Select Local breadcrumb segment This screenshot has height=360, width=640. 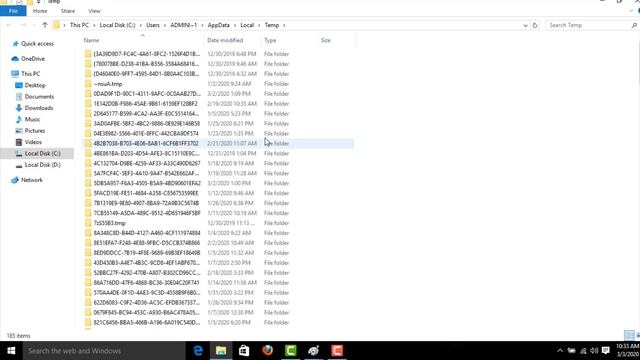point(247,25)
